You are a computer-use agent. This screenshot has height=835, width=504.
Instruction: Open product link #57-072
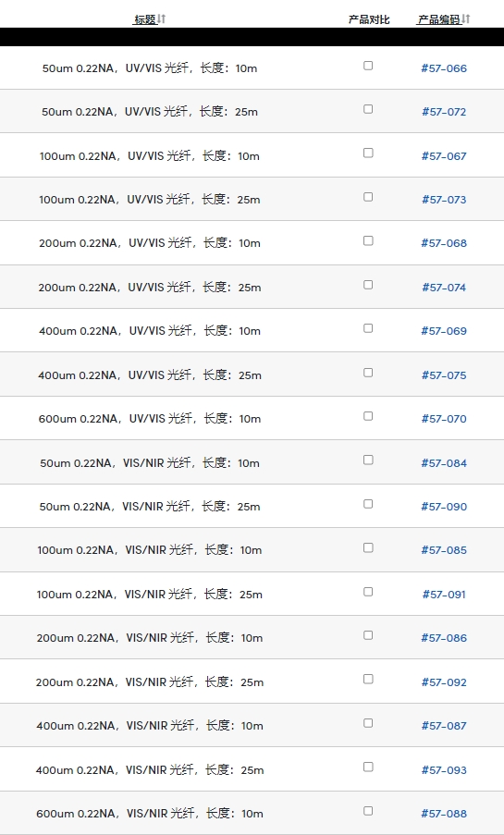tap(444, 112)
